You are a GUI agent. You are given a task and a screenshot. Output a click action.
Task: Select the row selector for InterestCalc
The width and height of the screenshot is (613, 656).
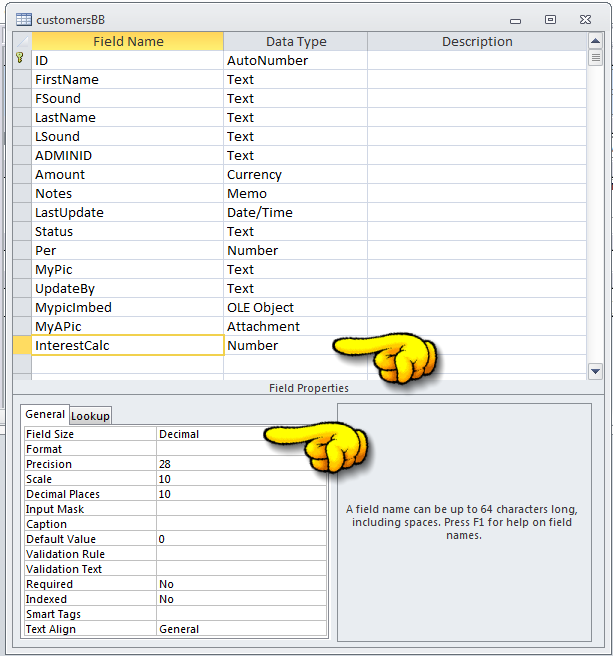click(x=21, y=345)
